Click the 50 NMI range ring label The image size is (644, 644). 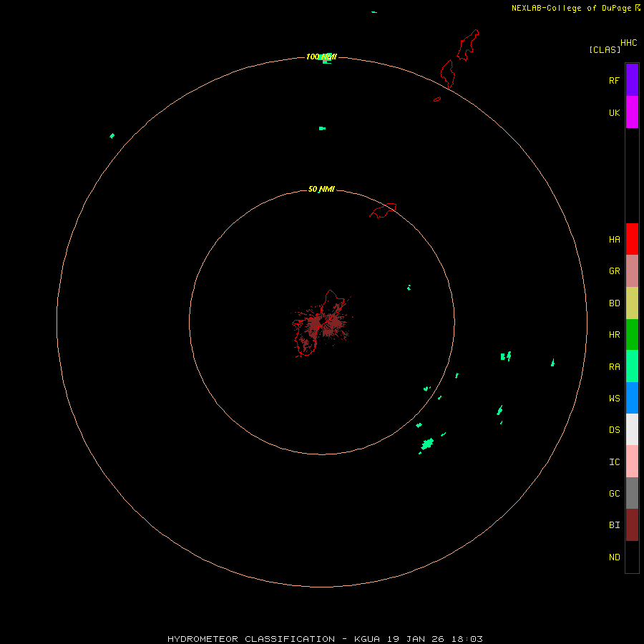point(321,189)
